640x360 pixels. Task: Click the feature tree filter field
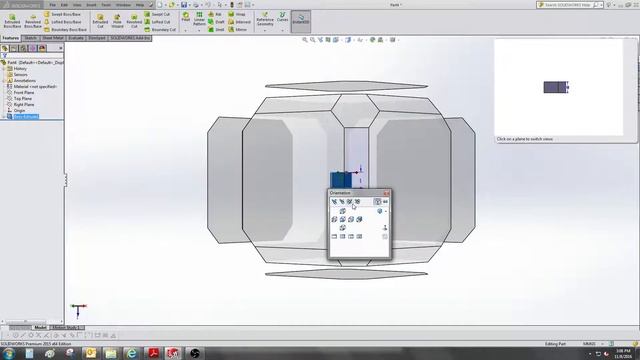(33, 56)
